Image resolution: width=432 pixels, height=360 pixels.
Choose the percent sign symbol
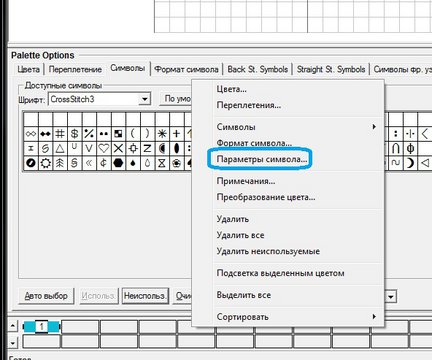coord(89,134)
